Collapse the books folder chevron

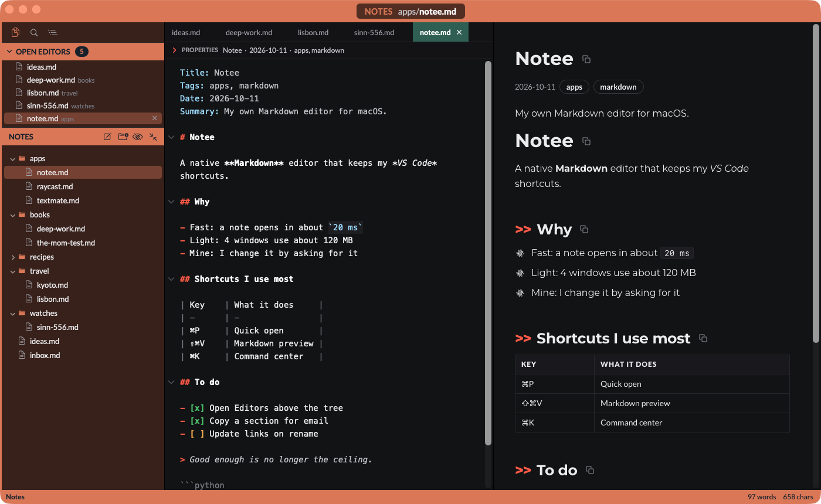pos(13,214)
